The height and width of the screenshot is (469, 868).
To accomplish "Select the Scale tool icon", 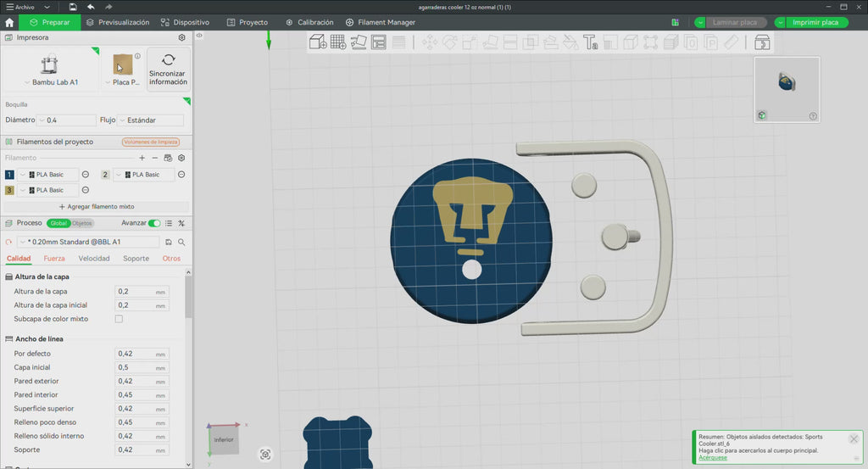I will (470, 42).
